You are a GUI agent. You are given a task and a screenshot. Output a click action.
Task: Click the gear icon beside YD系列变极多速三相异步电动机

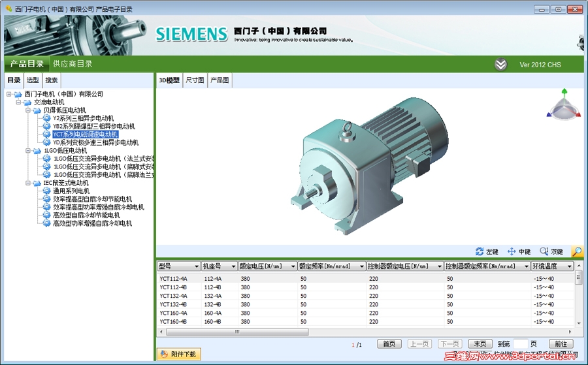(x=46, y=142)
